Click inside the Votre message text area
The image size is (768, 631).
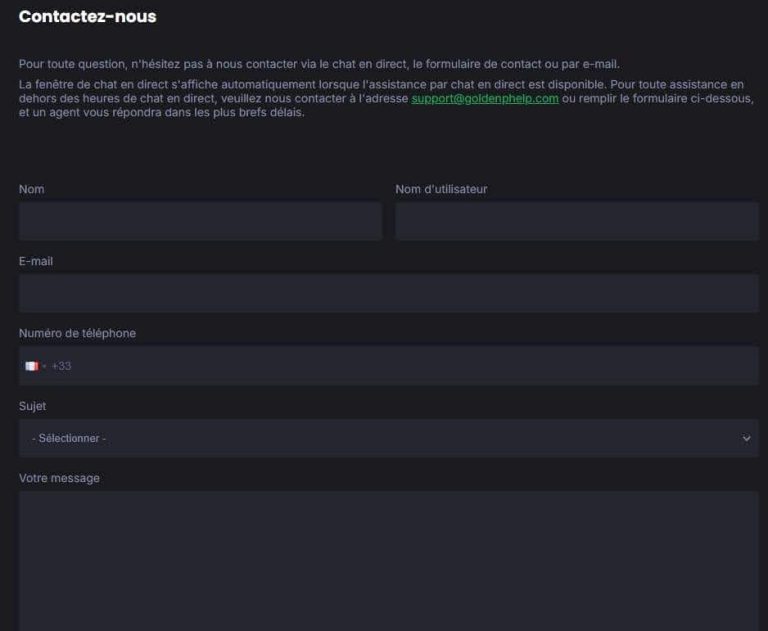(389, 561)
